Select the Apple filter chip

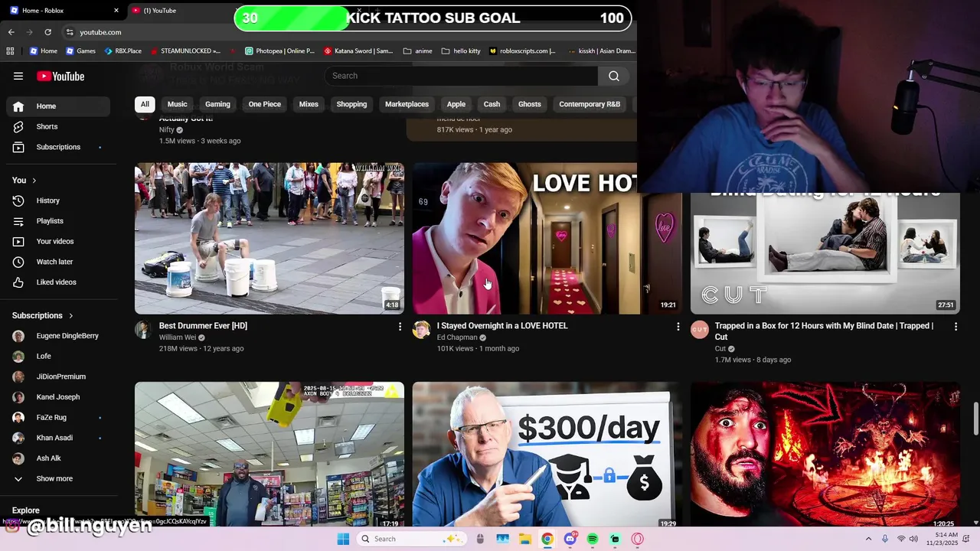pos(456,104)
